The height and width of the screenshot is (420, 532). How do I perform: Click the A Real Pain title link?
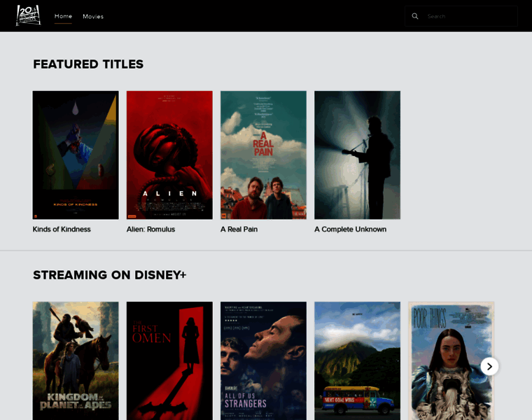click(x=239, y=230)
